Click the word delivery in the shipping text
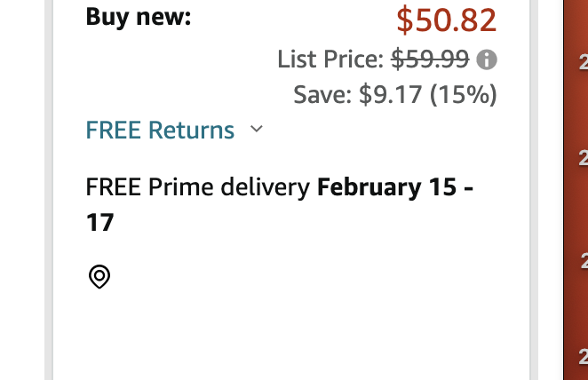The image size is (588, 380). click(x=265, y=187)
